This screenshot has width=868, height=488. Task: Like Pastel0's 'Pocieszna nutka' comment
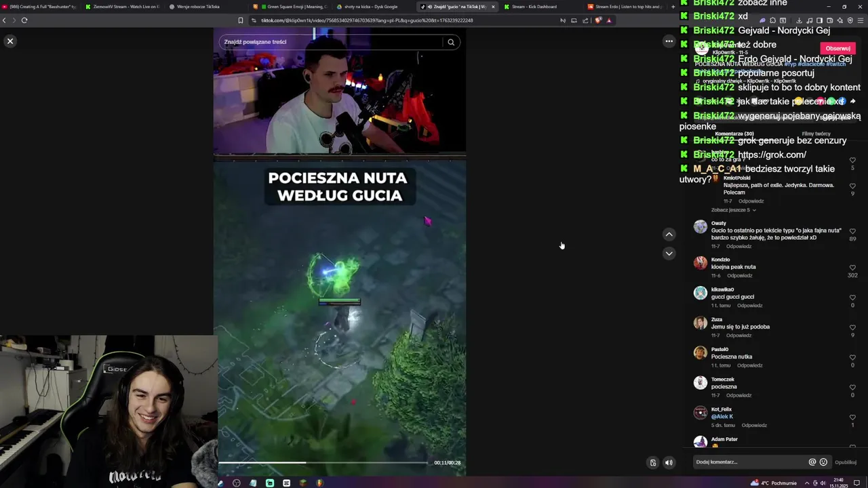[x=852, y=357]
